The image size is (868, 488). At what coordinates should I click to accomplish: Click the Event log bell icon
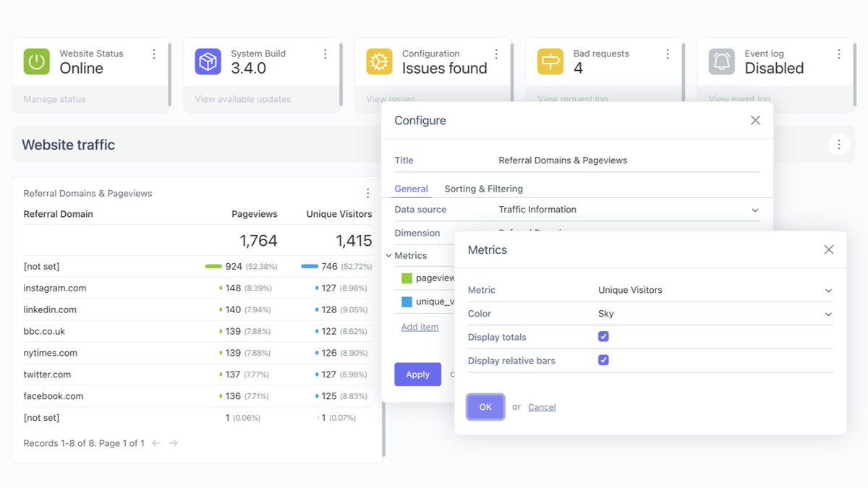click(x=722, y=61)
